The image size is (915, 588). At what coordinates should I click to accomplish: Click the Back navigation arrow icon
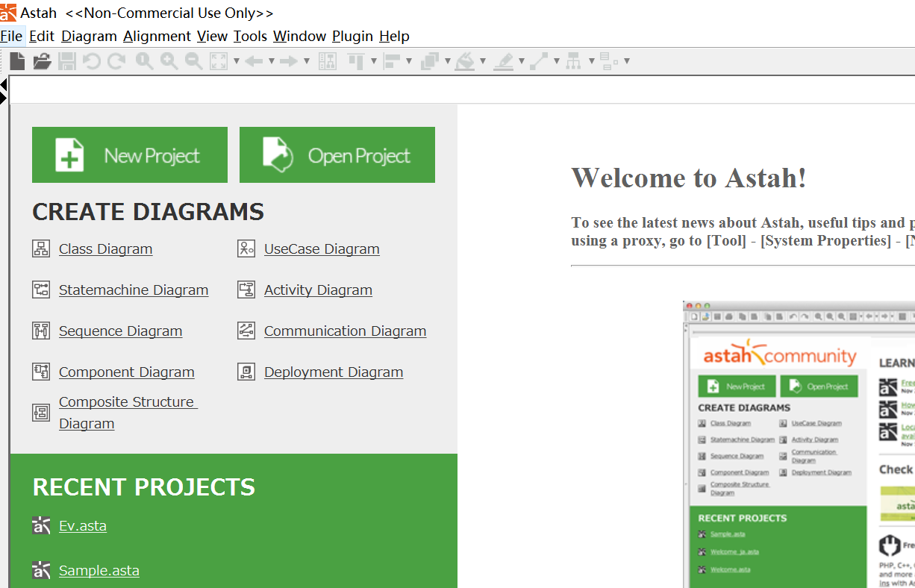pyautogui.click(x=254, y=61)
